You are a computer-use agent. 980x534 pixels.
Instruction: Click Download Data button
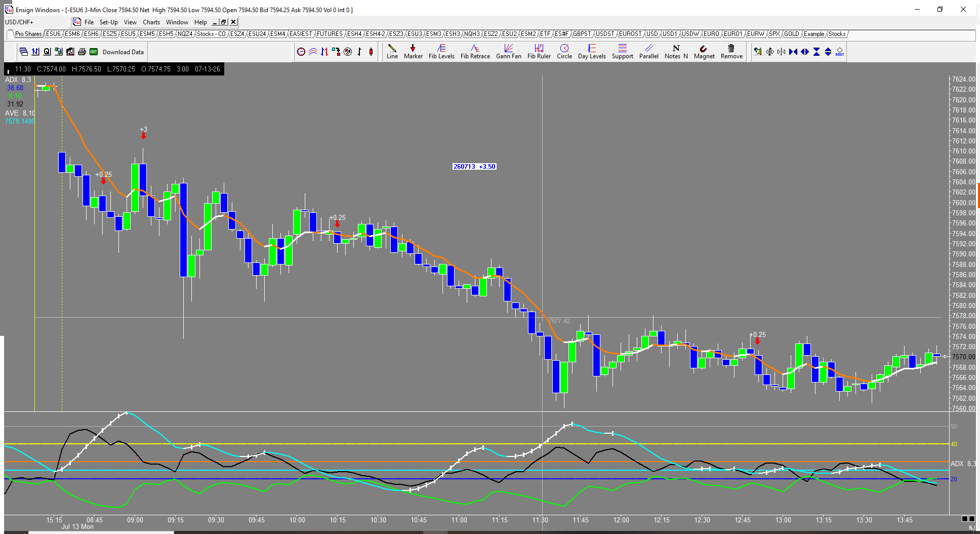(123, 52)
